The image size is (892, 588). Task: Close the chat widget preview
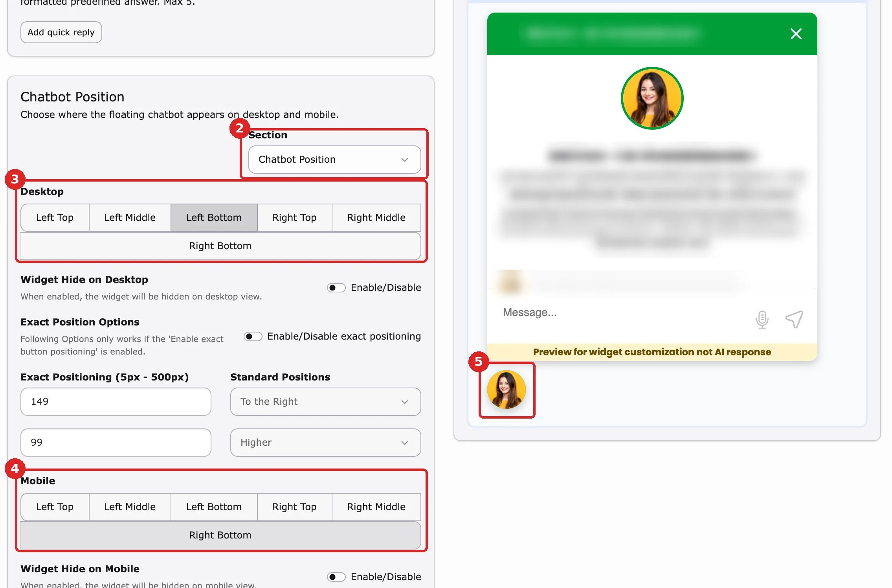pos(796,34)
